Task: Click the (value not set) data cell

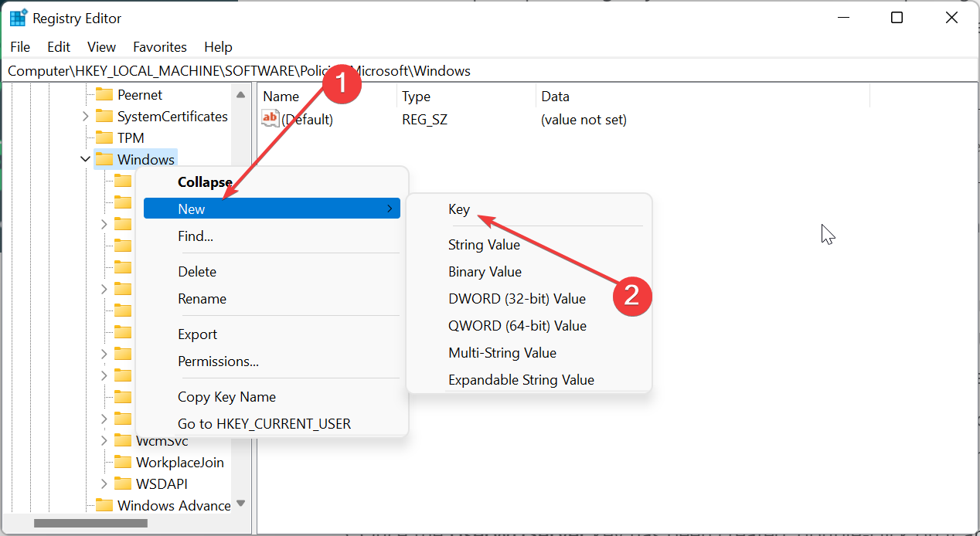Action: click(x=584, y=120)
